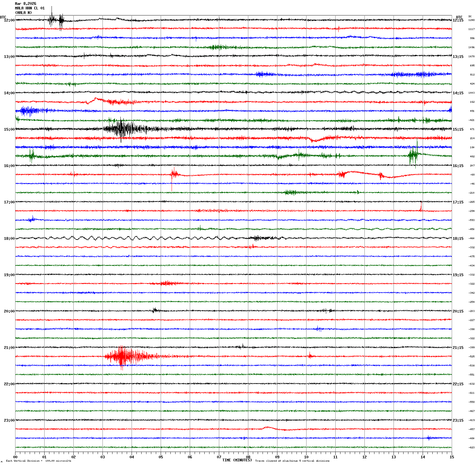Click the 07 minute tick label at bottom

pyautogui.click(x=219, y=457)
